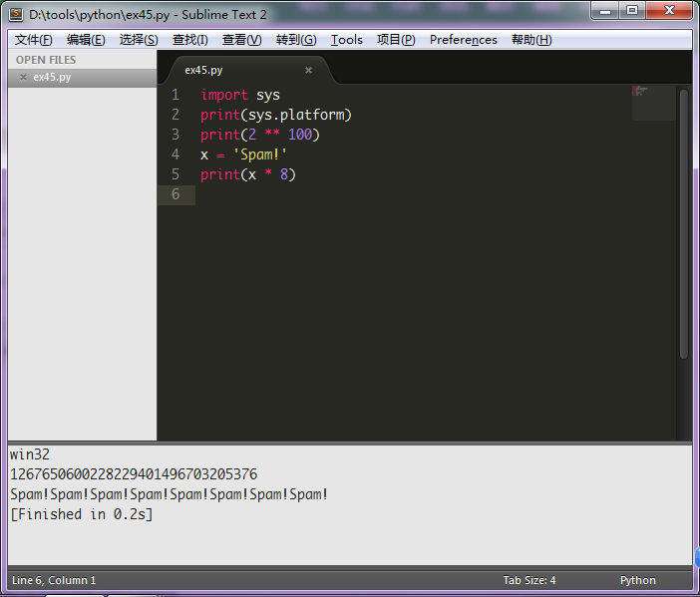Screen dimensions: 700x597
Task: Change Python syntax in status bar
Action: (x=637, y=580)
